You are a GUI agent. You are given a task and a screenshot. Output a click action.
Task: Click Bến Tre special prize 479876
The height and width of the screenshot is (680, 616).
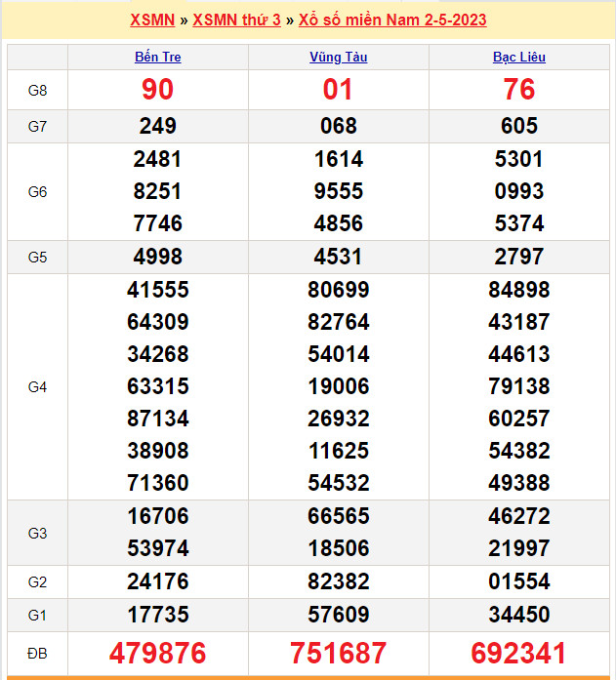158,653
